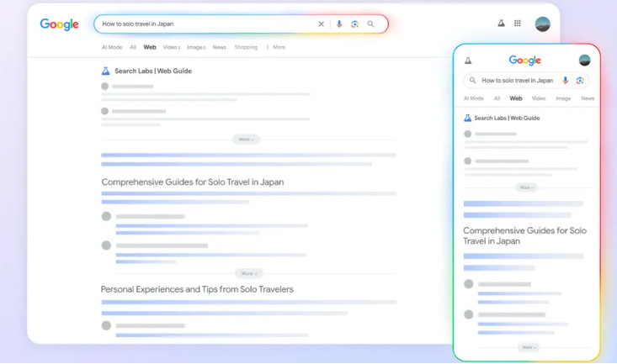This screenshot has height=364, width=617.
Task: Click the Google logo in mobile view
Action: 525,61
